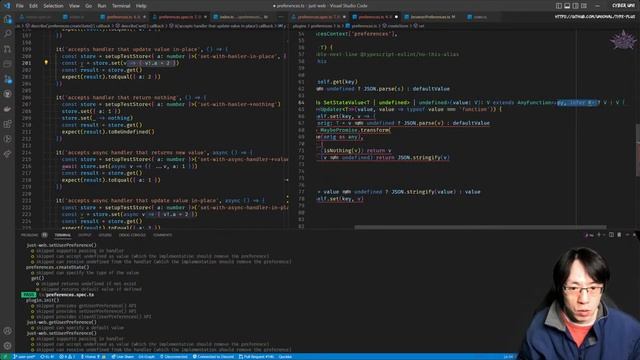Click the 'MaybePromise.transform(' line in right editor
This screenshot has height=360, width=640.
point(355,130)
